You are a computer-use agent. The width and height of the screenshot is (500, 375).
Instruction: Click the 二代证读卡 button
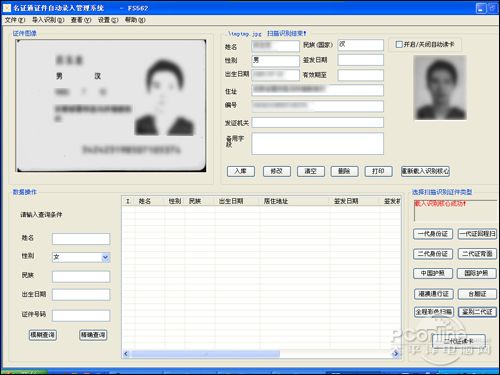pos(459,341)
